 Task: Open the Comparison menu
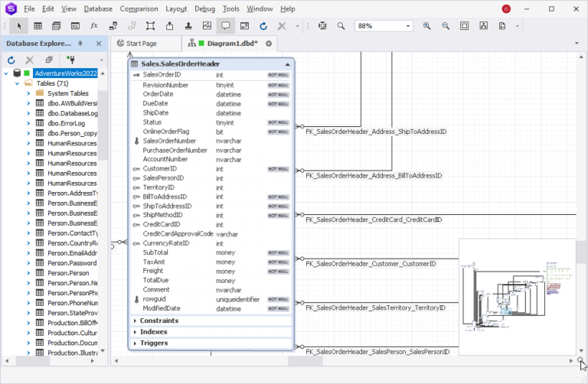pyautogui.click(x=139, y=8)
